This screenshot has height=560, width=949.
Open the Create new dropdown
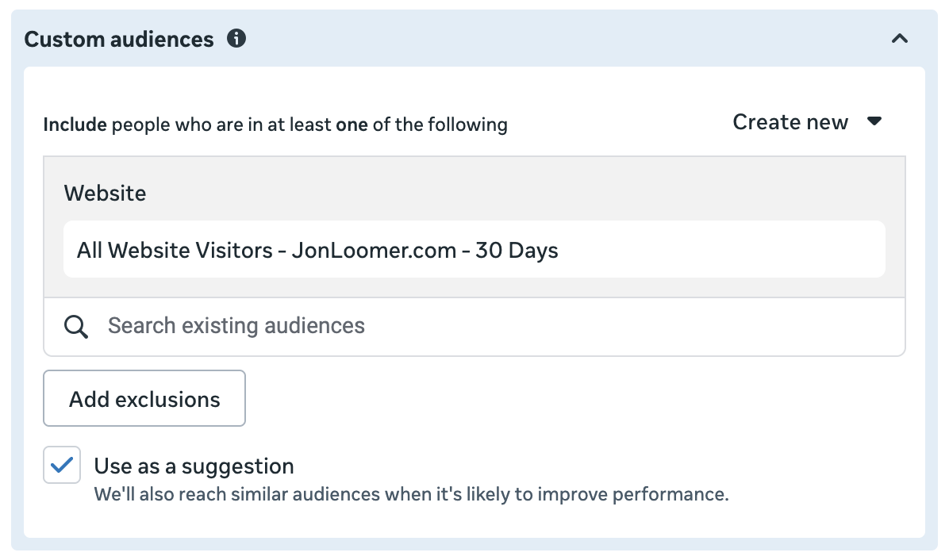pyautogui.click(x=790, y=122)
